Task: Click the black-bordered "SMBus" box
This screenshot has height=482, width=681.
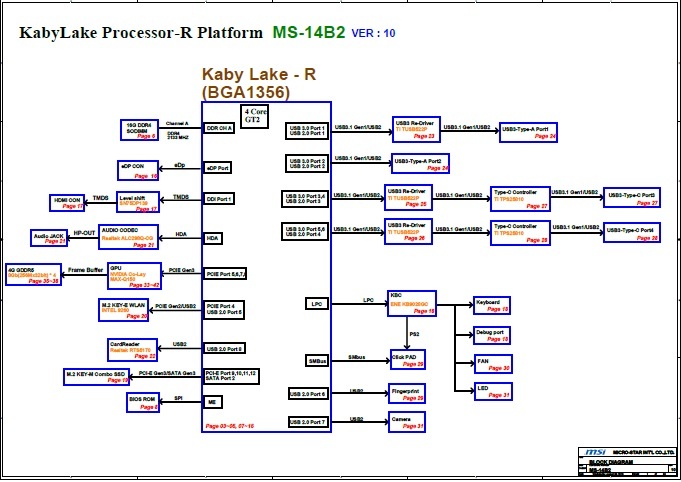Action: point(317,361)
